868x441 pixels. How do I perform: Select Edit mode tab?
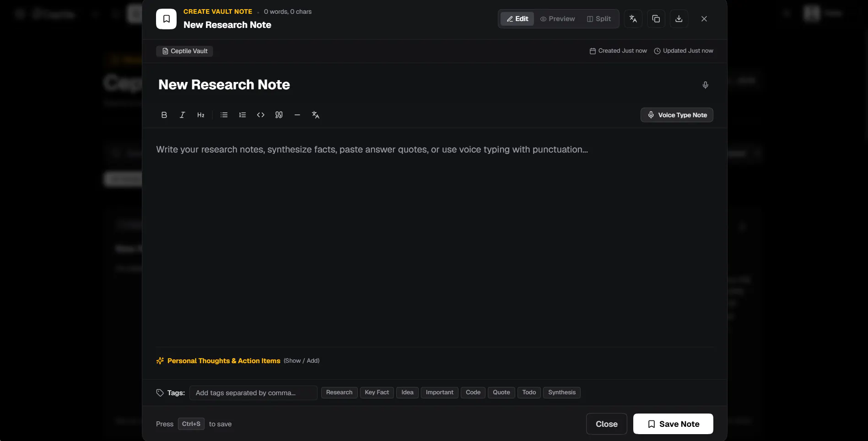pyautogui.click(x=517, y=19)
